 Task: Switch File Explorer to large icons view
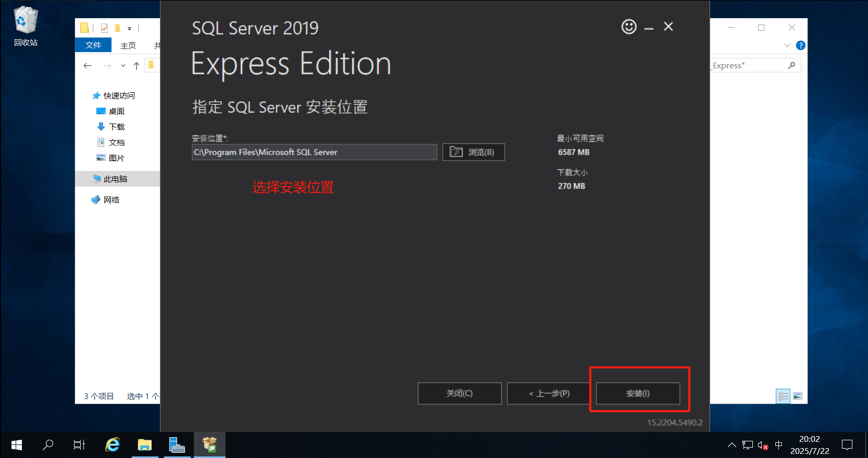(798, 397)
